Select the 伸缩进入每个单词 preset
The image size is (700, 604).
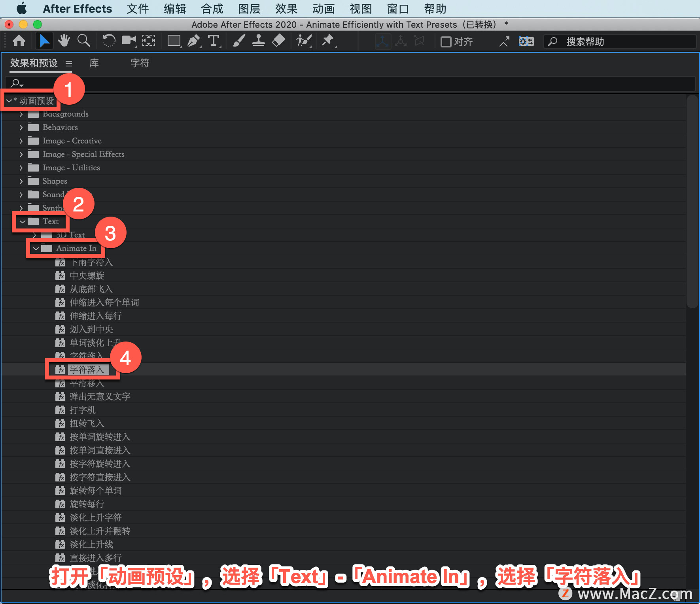coord(104,302)
